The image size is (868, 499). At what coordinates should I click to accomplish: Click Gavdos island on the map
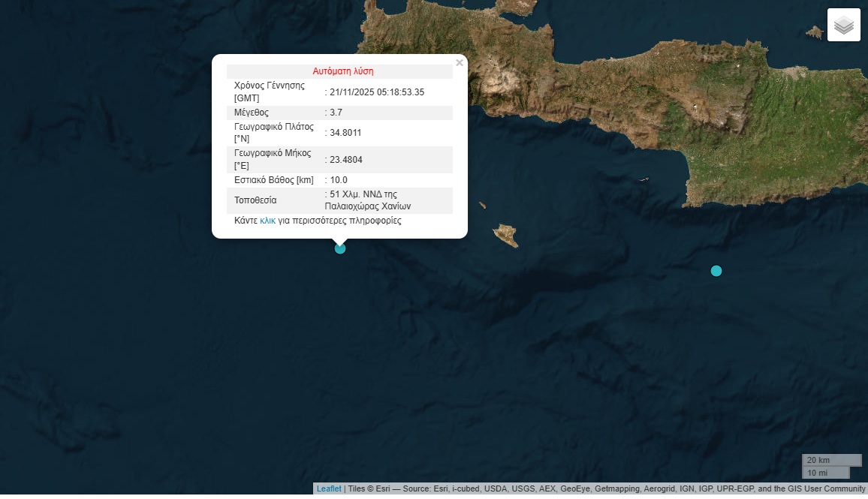506,235
